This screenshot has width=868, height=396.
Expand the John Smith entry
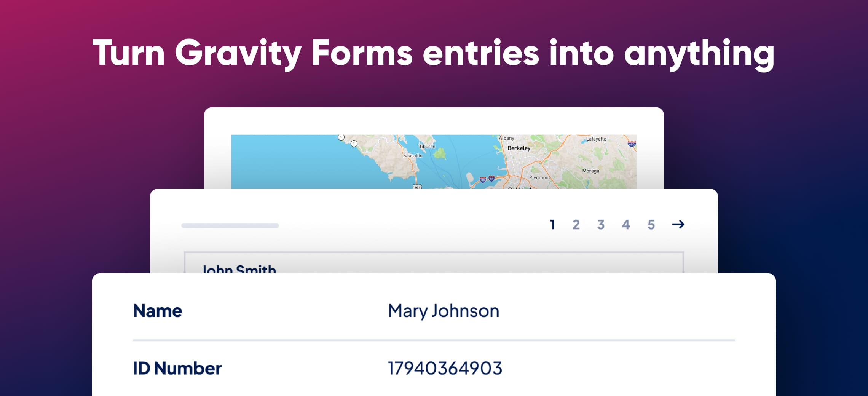[239, 269]
